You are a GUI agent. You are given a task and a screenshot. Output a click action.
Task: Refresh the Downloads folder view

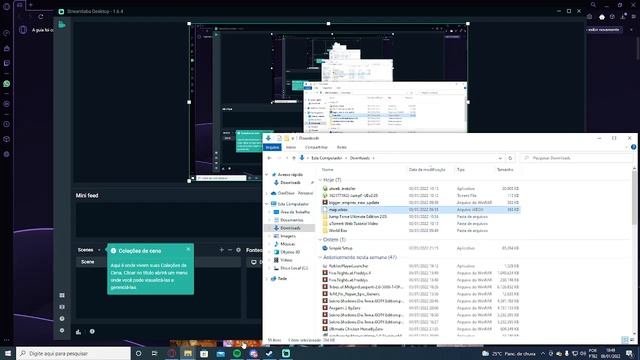(x=510, y=158)
